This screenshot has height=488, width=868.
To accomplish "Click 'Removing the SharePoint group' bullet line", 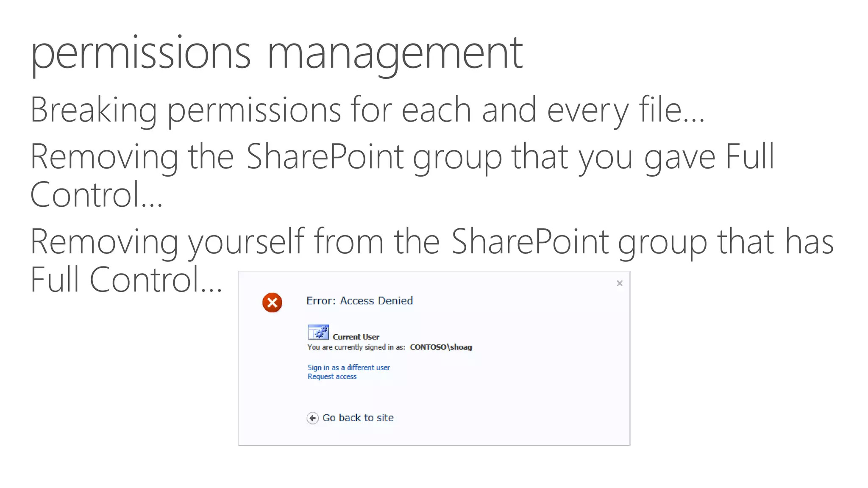I will 402,157.
